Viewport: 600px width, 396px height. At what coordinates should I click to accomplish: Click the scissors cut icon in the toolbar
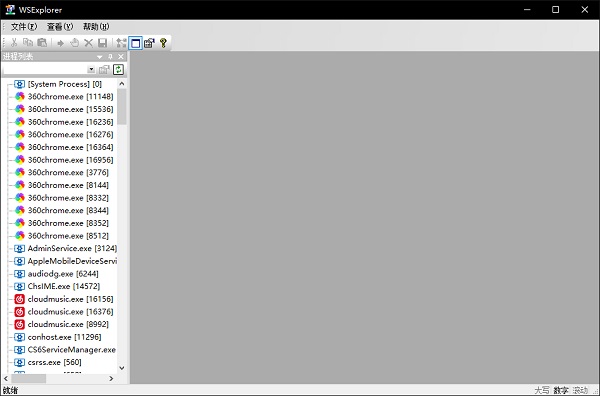(x=14, y=42)
